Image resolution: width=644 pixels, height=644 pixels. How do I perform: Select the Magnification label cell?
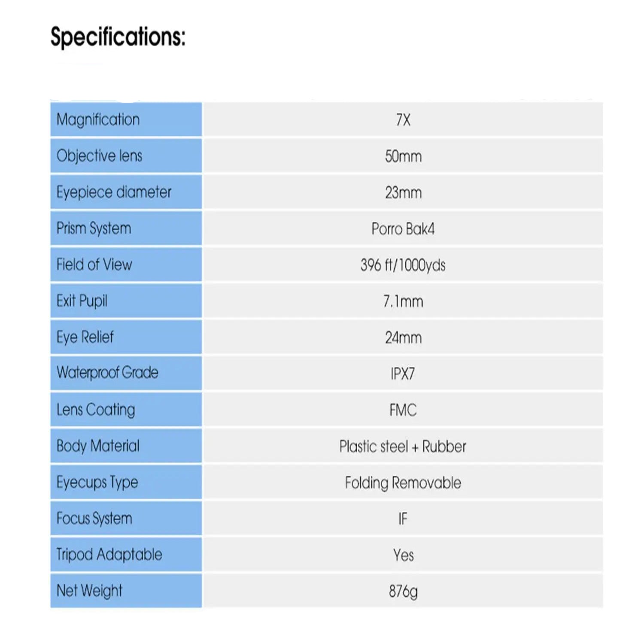98,120
